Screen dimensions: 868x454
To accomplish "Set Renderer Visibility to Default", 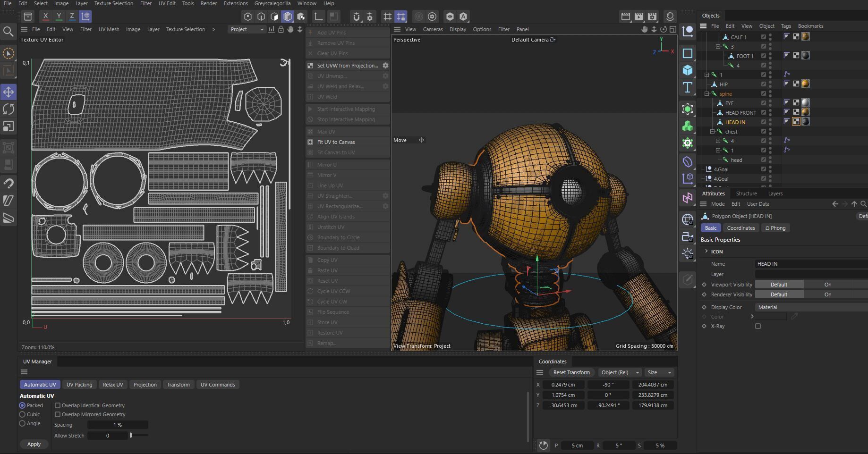I will pyautogui.click(x=779, y=294).
